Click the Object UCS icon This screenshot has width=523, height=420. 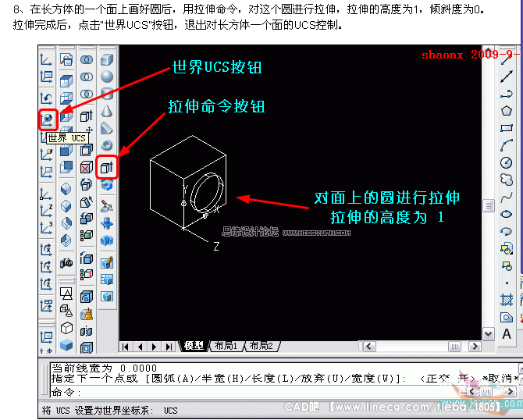click(46, 154)
